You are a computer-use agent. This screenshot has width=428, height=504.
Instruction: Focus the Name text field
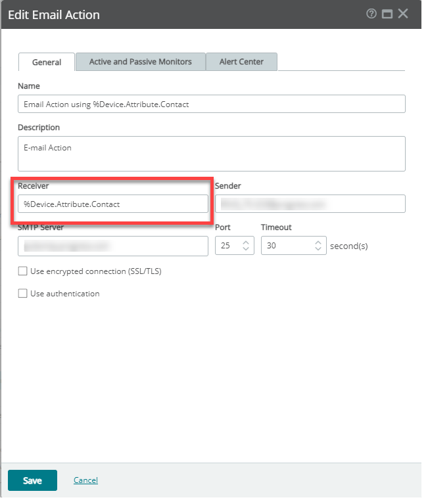pos(212,104)
